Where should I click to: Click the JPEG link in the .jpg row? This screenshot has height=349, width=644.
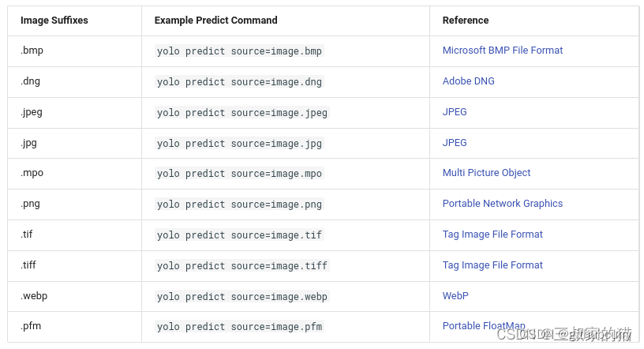tap(455, 143)
